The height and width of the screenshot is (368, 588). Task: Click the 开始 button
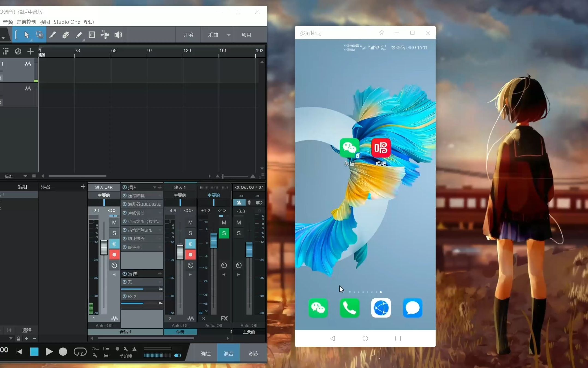pyautogui.click(x=188, y=35)
